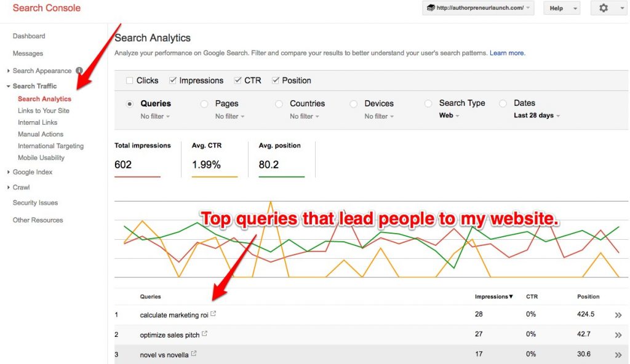Open external link icon for optimize sales pitch
This screenshot has height=364, width=630.
tap(204, 333)
